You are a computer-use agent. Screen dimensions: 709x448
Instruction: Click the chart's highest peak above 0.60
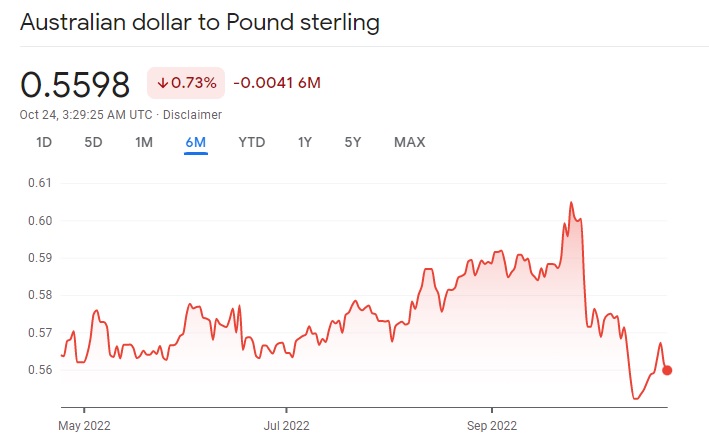571,203
